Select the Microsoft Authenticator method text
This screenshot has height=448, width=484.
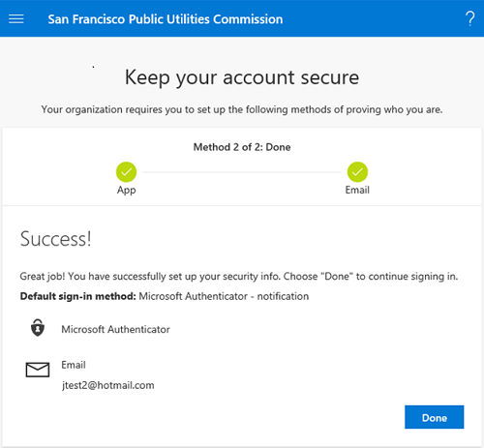pos(115,329)
